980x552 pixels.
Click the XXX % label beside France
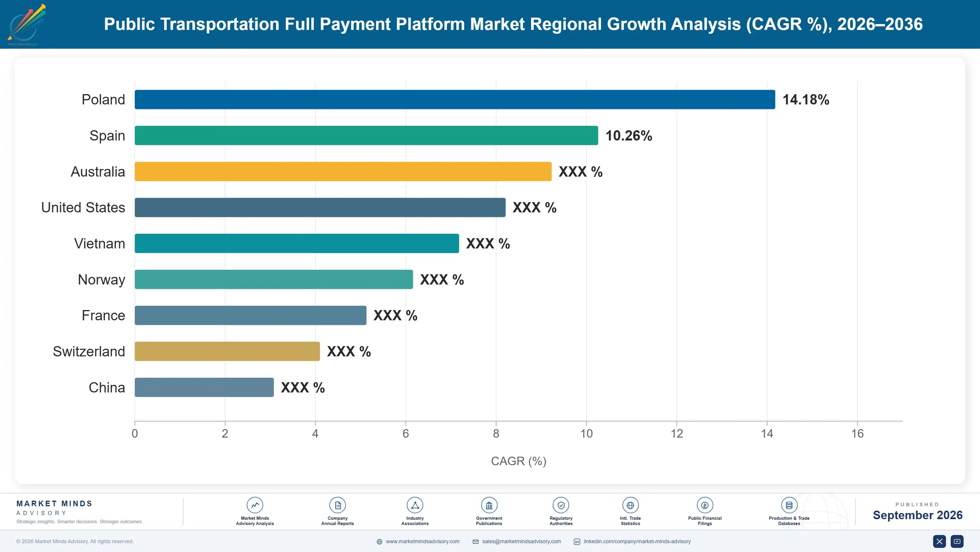pyautogui.click(x=395, y=316)
